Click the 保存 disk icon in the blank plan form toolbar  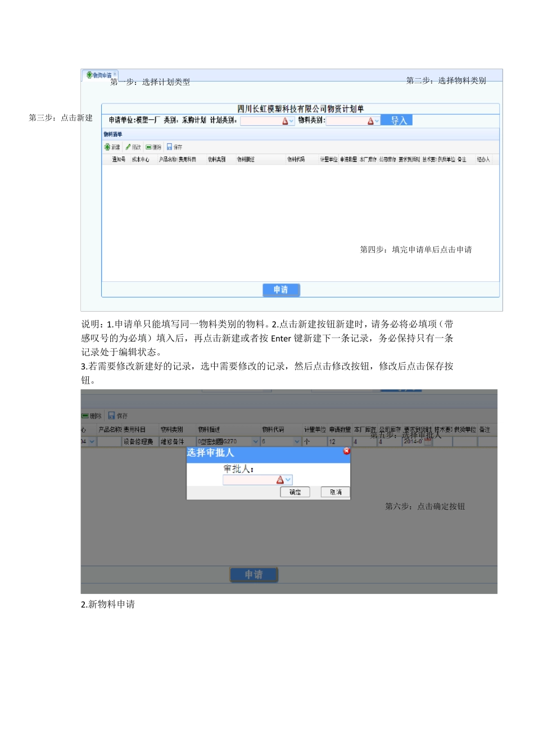(169, 147)
